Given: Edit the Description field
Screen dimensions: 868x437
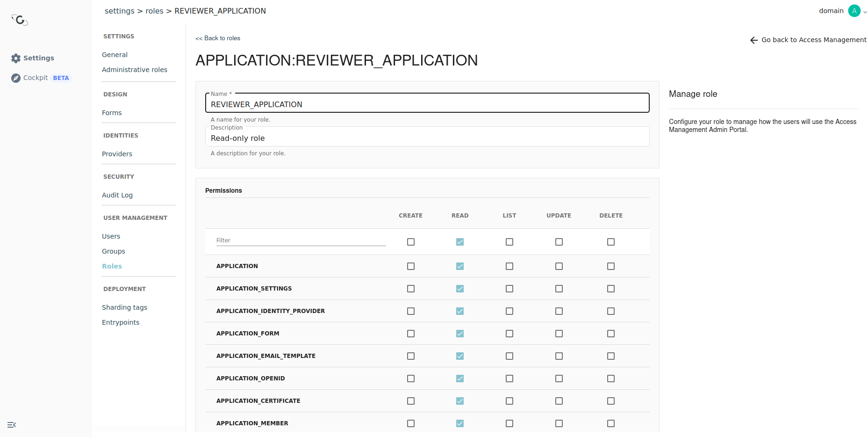Looking at the screenshot, I should [x=427, y=138].
